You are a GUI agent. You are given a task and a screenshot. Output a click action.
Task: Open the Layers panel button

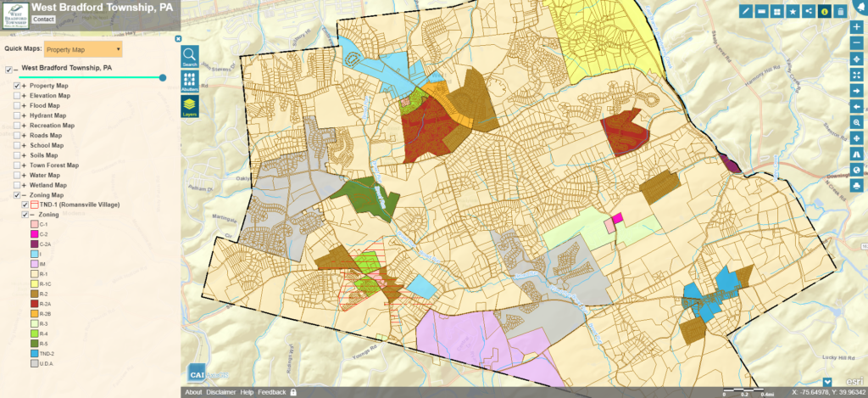point(190,106)
